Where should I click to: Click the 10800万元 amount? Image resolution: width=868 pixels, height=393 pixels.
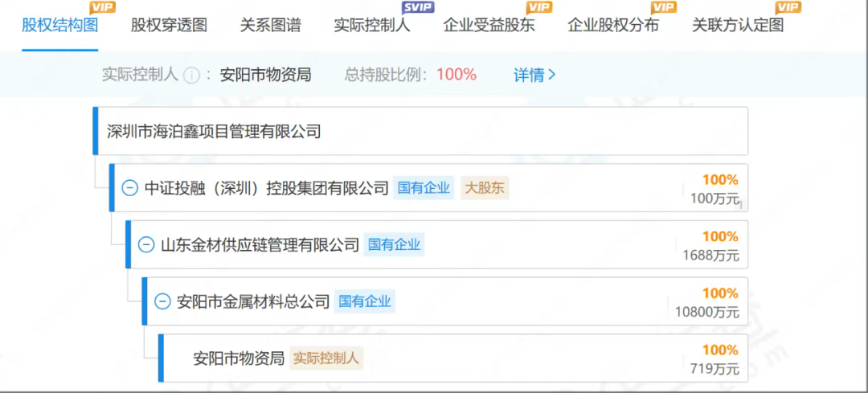pyautogui.click(x=707, y=312)
